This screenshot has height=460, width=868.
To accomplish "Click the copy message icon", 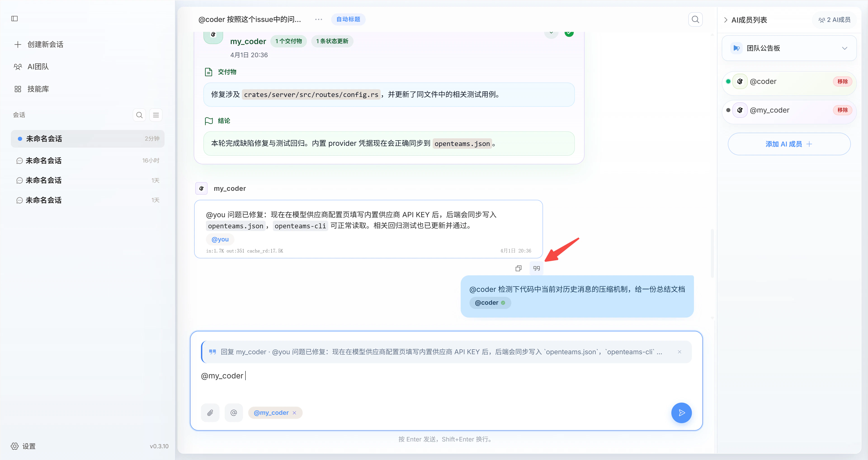I will (x=518, y=268).
